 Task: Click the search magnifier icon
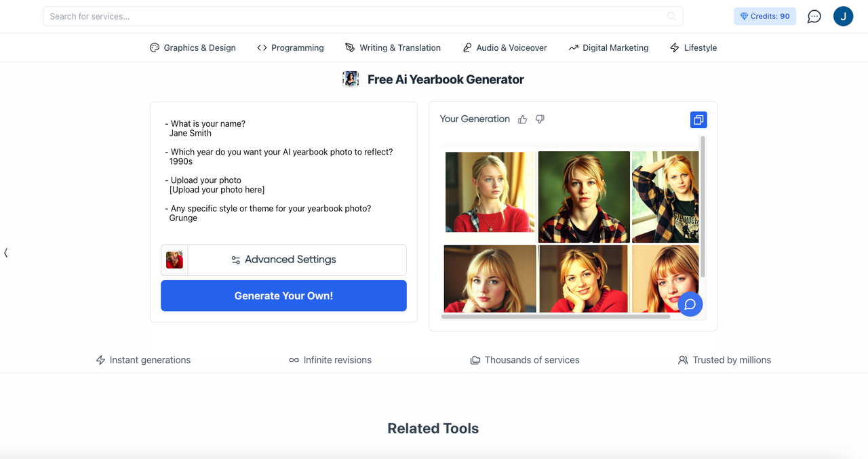[671, 16]
